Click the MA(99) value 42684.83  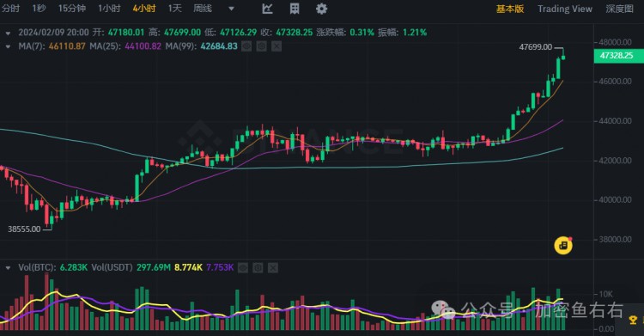pos(219,46)
